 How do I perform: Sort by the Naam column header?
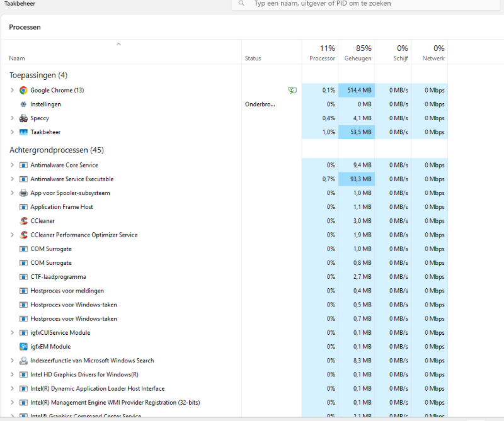click(x=17, y=59)
